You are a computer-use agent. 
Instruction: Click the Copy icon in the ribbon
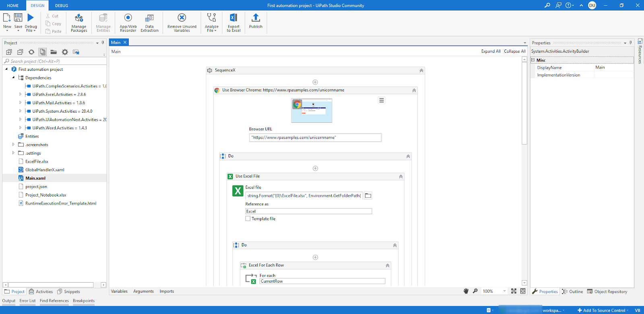[48, 24]
